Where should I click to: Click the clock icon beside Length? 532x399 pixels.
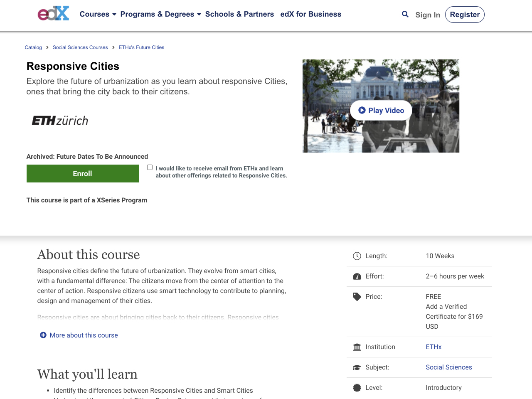(357, 256)
